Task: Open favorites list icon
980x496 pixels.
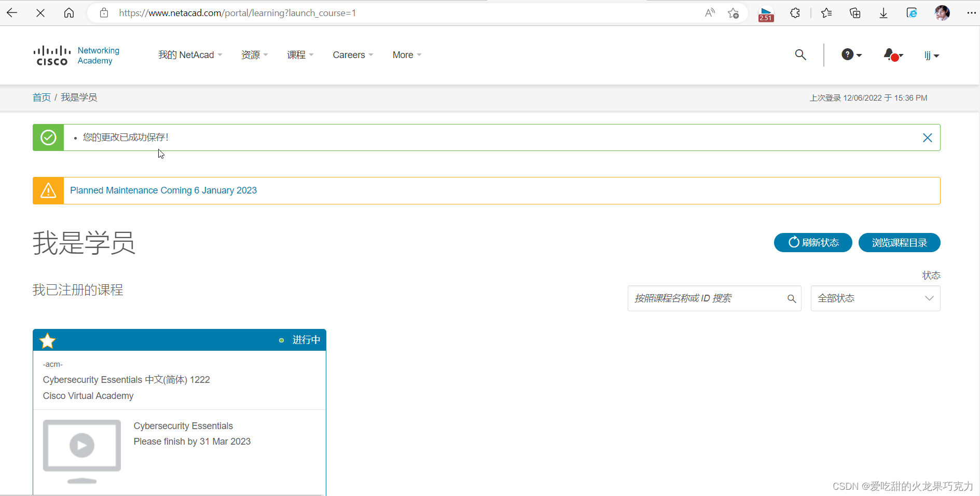Action: (826, 13)
